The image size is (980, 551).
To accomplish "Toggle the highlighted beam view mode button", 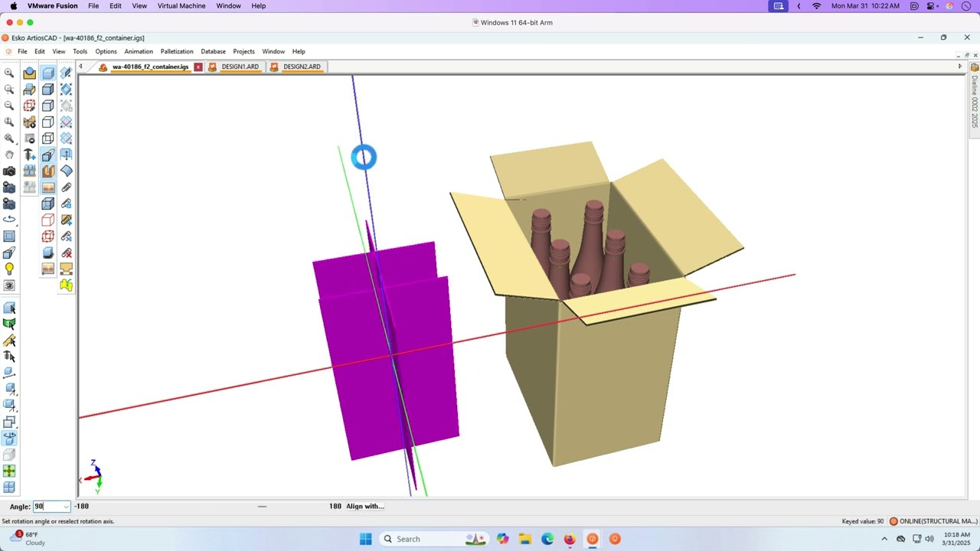I will (47, 155).
